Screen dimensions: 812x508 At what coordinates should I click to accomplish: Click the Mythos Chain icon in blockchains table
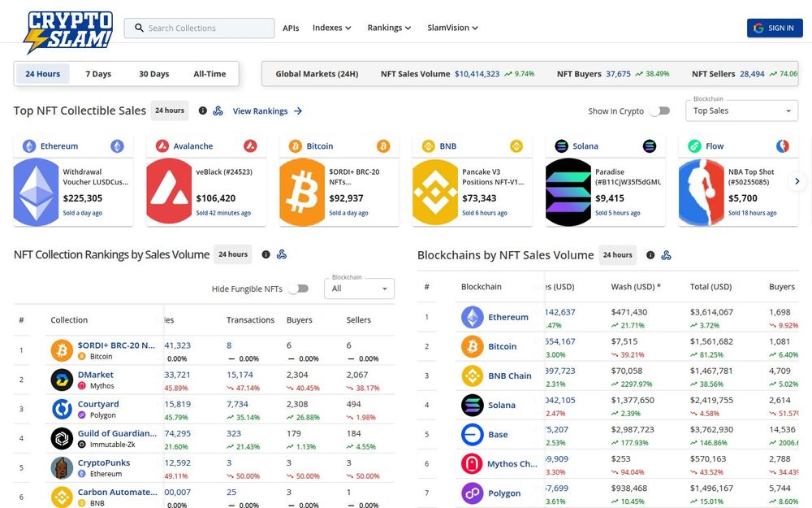(x=473, y=464)
